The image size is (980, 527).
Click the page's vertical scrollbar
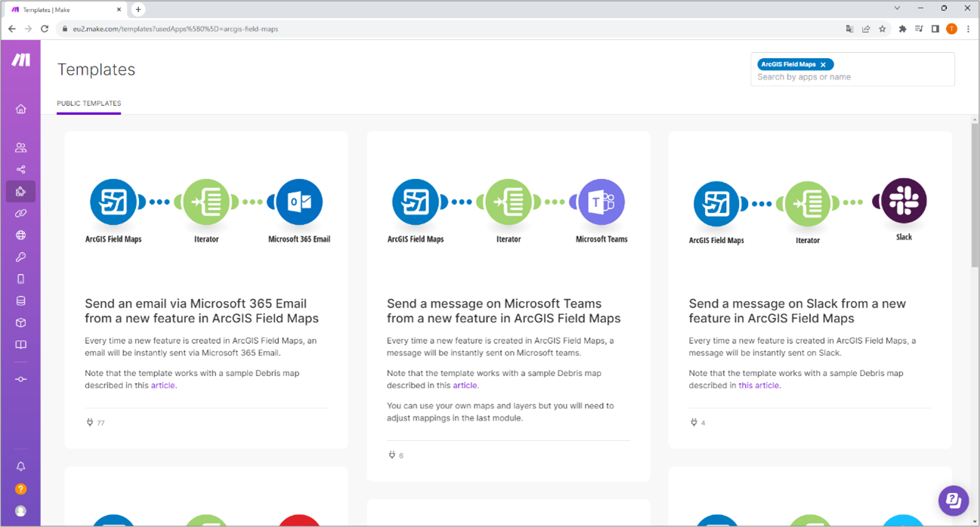pos(975,195)
